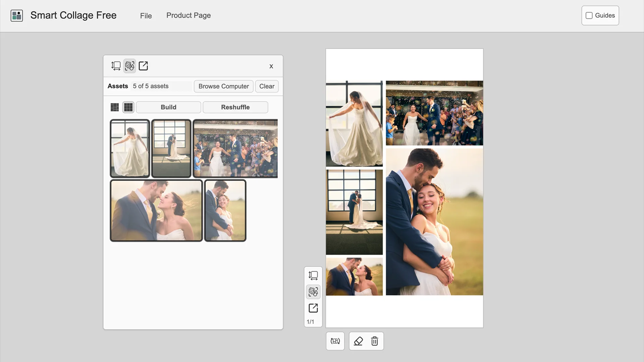Choose the uniform grid layout style icon
This screenshot has width=644, height=362.
tap(128, 107)
